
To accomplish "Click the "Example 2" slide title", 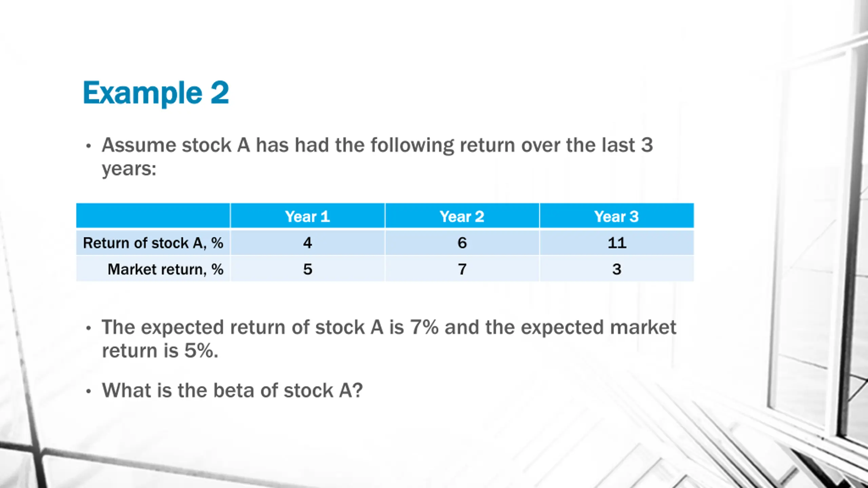I will click(156, 93).
